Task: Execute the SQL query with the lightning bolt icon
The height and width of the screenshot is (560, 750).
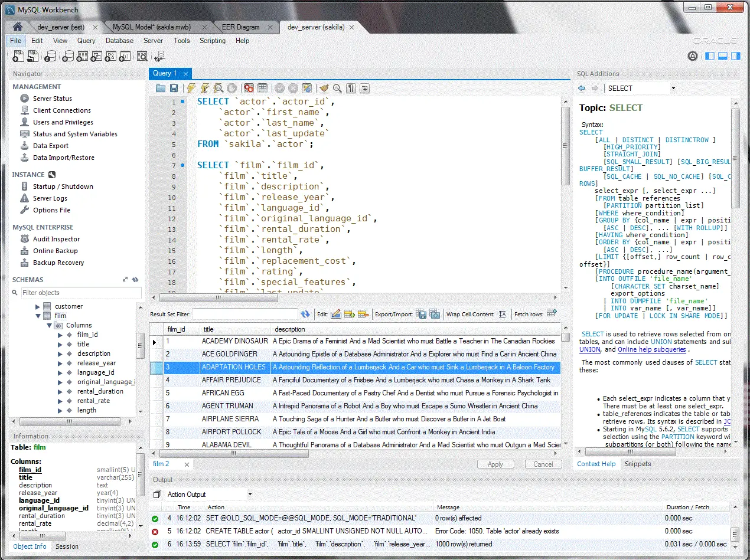Action: (192, 88)
